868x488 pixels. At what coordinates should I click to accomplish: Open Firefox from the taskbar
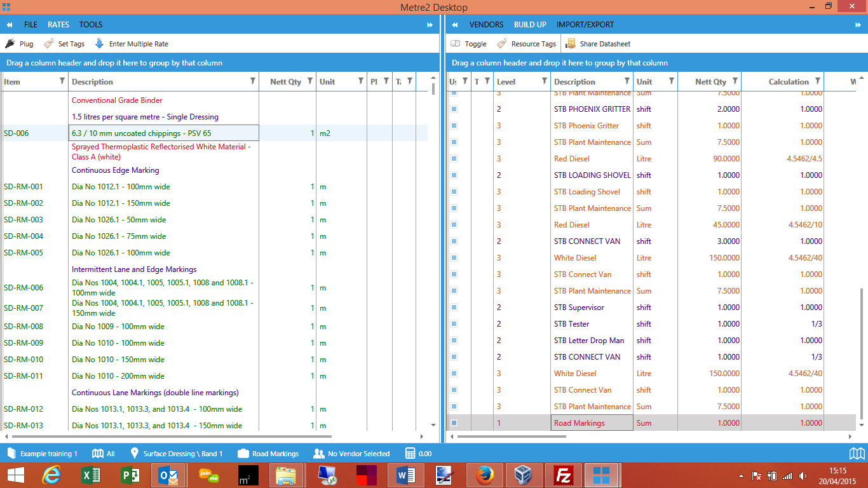[485, 473]
